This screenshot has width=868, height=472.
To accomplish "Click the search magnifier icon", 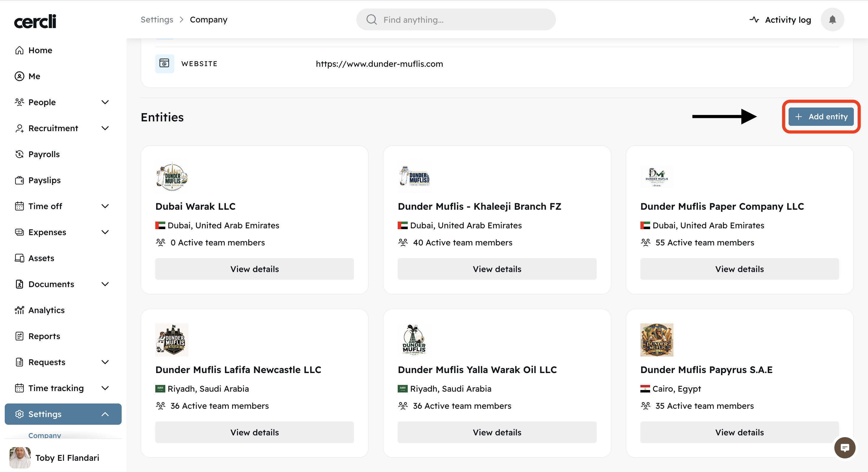I will tap(371, 19).
